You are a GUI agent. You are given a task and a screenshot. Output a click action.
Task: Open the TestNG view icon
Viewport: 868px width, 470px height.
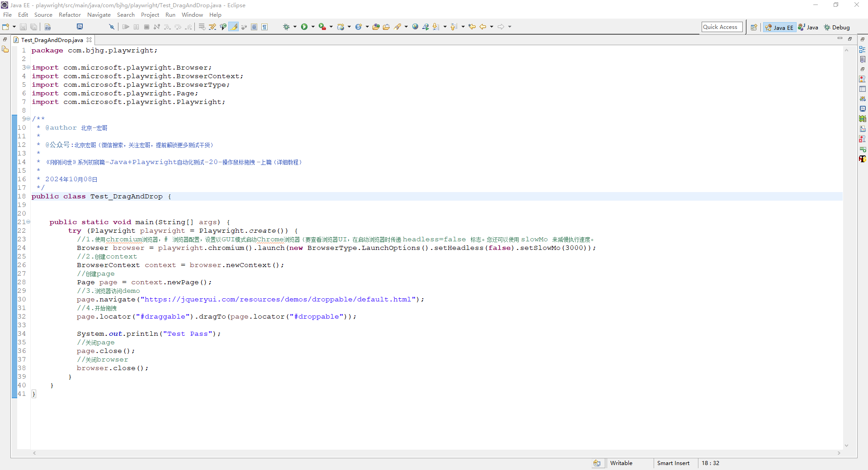[862, 159]
